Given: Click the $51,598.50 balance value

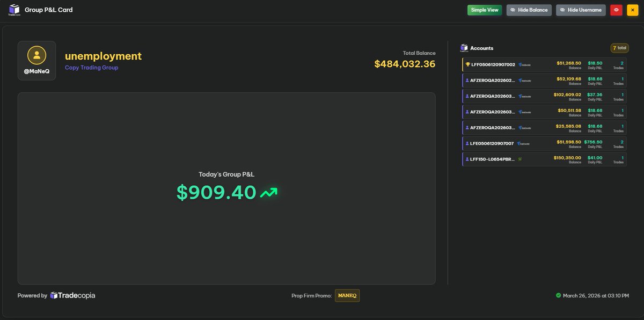Looking at the screenshot, I should [569, 142].
